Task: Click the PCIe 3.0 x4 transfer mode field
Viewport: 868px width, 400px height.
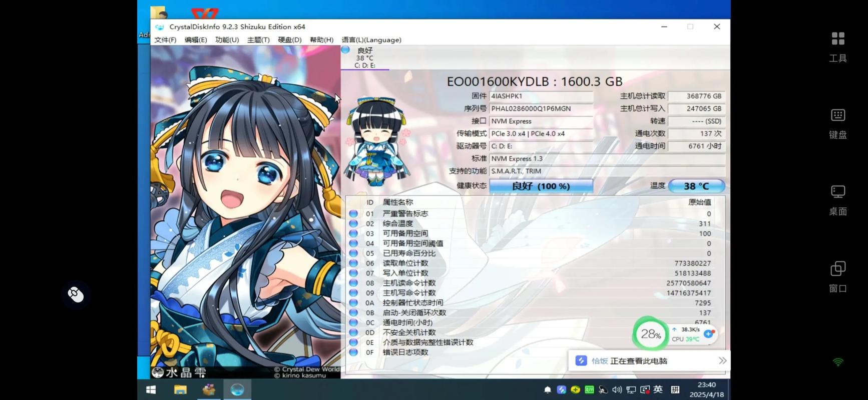Action: [541, 133]
